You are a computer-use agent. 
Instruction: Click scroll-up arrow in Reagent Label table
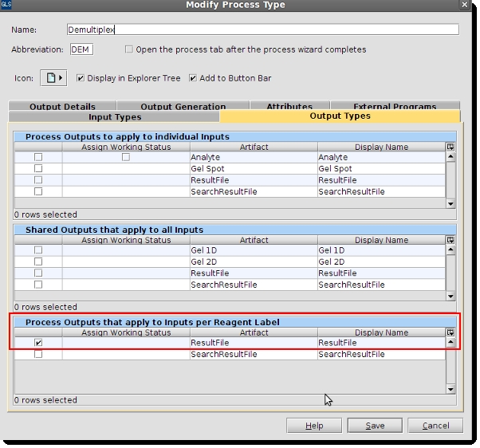pos(450,343)
